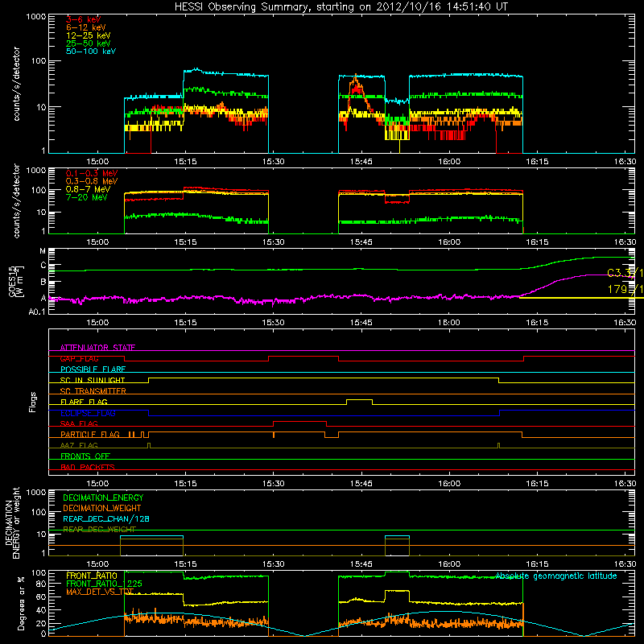Click the FRONT_RATIO legend label
The height and width of the screenshot is (644, 644).
[x=92, y=576]
